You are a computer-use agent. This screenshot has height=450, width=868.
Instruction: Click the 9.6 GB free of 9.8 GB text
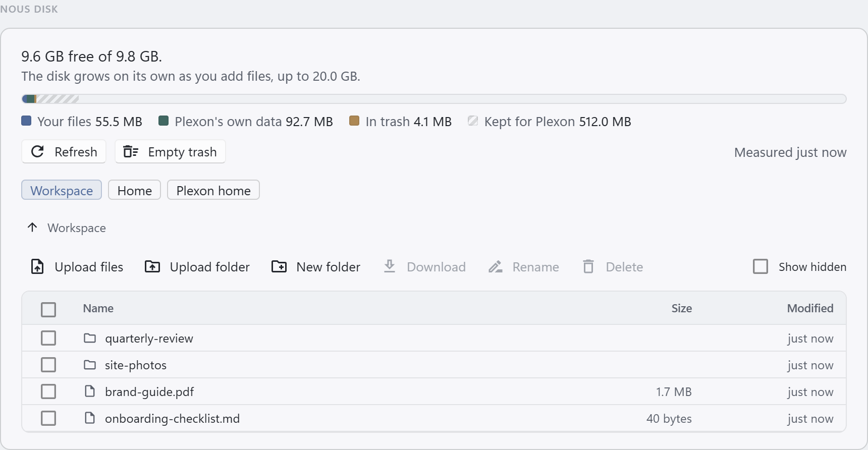click(91, 56)
